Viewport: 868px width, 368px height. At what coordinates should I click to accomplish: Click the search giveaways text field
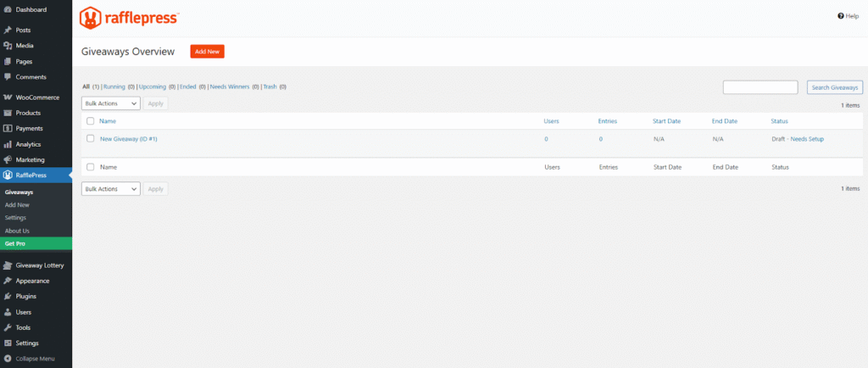tap(759, 87)
